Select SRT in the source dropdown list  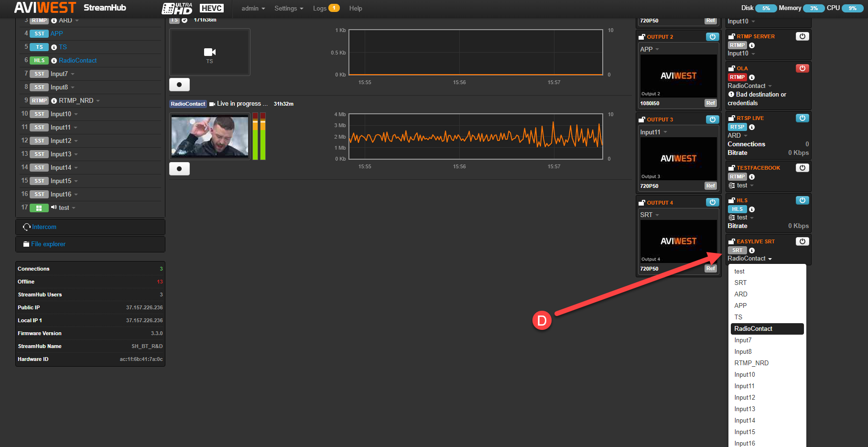767,283
